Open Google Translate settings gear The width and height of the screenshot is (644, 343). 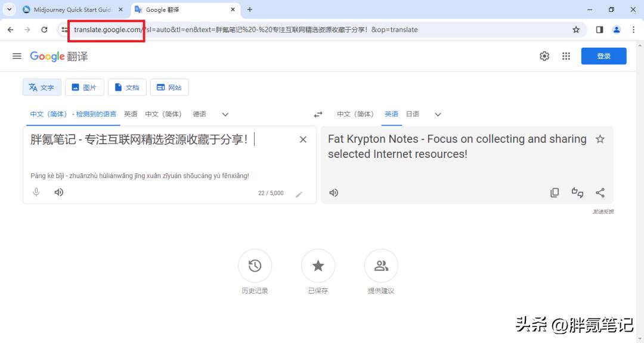[544, 55]
